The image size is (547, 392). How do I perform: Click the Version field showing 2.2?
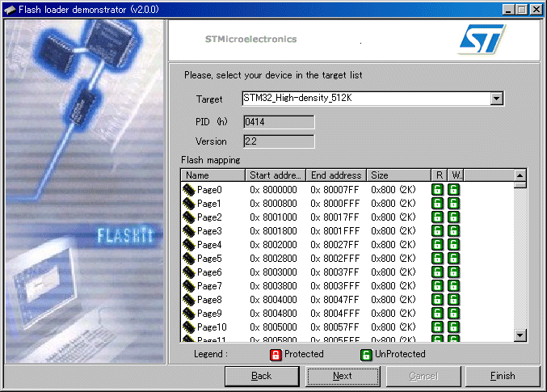pos(279,141)
